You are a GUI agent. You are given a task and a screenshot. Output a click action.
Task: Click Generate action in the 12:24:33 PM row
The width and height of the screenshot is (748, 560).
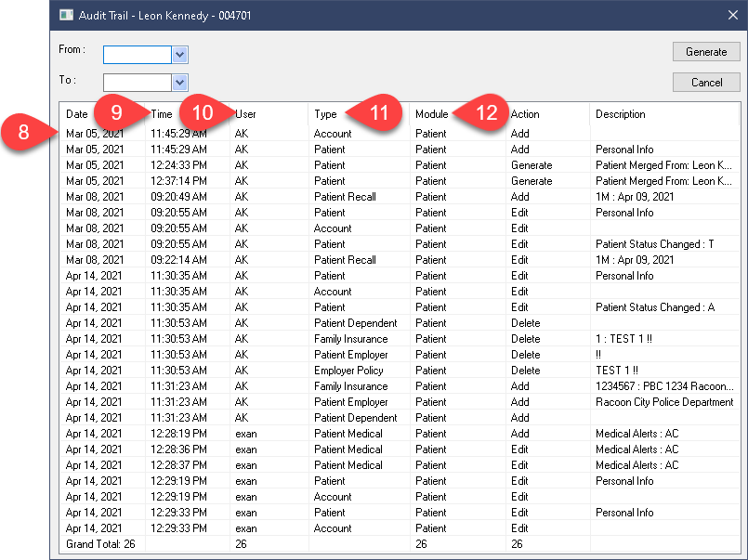click(x=531, y=165)
